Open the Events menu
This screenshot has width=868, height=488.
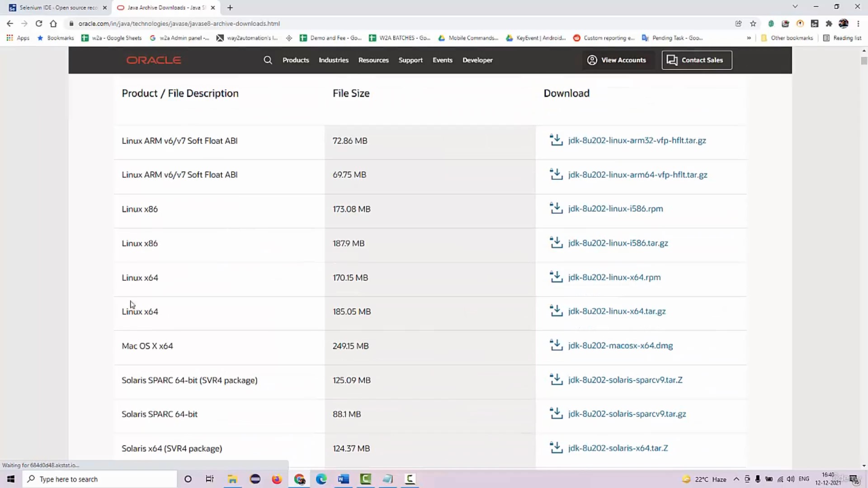[x=442, y=60]
